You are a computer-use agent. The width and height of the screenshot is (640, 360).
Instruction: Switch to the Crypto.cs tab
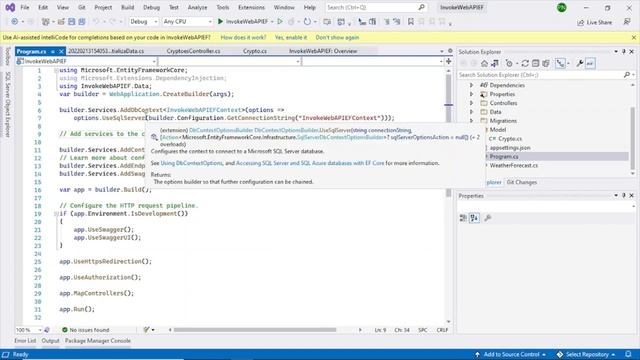point(255,51)
